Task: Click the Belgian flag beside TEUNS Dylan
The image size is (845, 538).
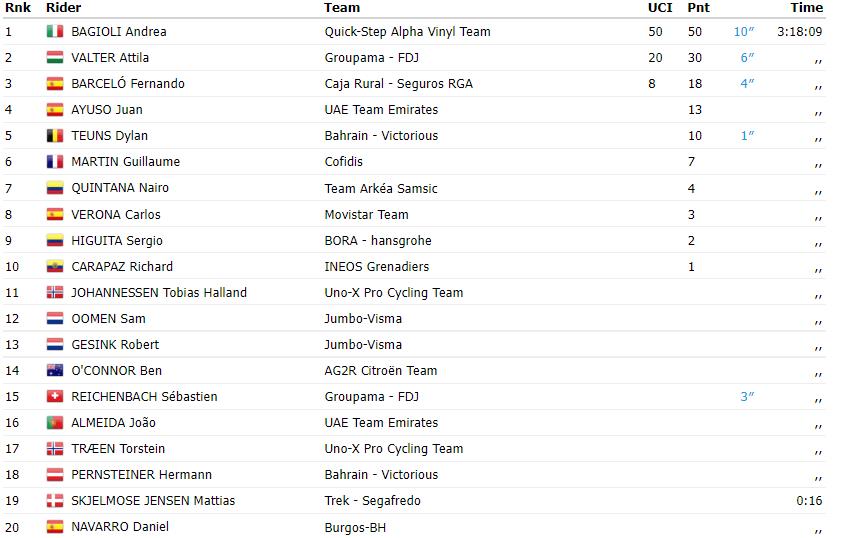Action: tap(54, 135)
